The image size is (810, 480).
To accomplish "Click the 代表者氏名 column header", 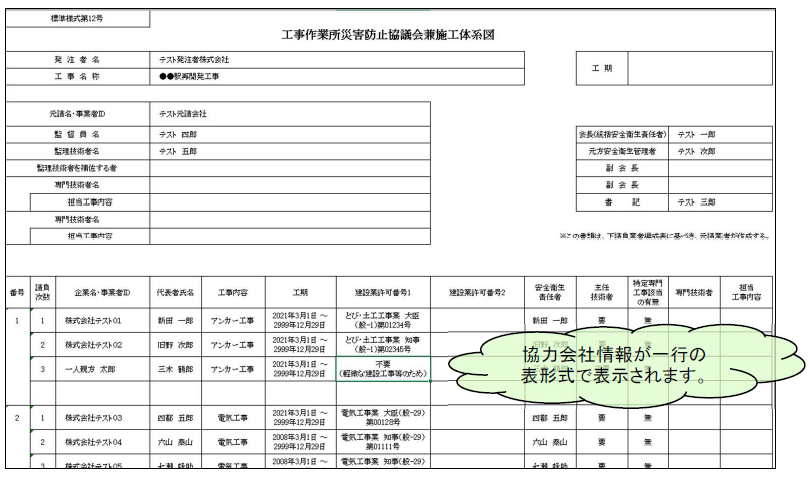I will point(176,292).
